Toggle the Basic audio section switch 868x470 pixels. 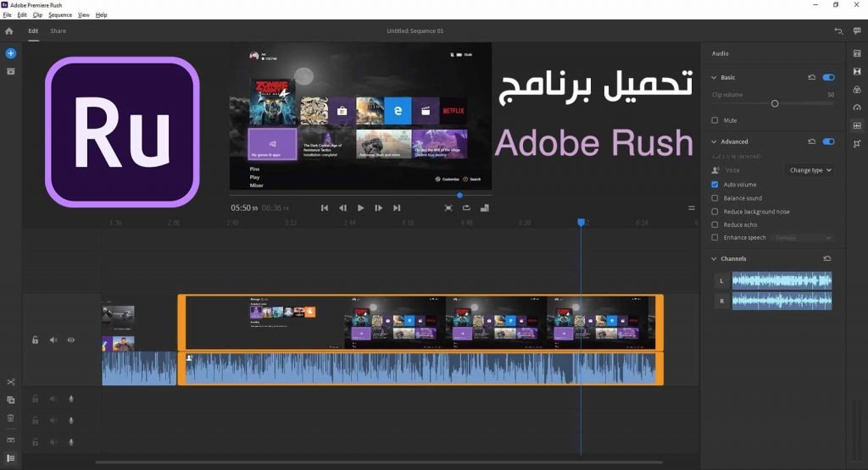pos(829,77)
